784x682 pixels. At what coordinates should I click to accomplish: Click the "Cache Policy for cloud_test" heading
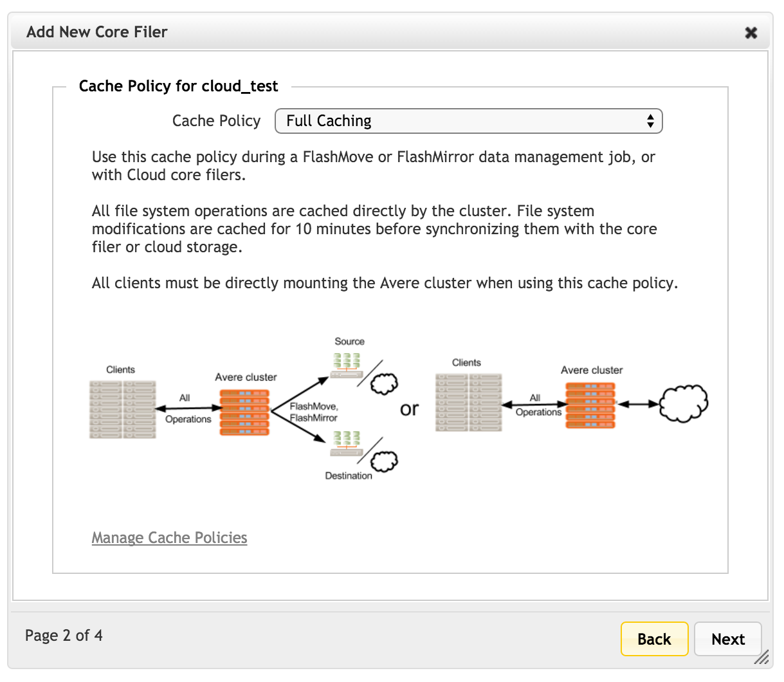pyautogui.click(x=179, y=86)
